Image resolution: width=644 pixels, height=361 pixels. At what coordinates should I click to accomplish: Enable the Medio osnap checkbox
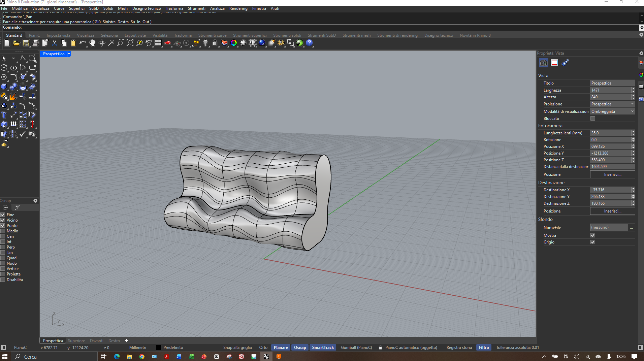[x=3, y=231]
